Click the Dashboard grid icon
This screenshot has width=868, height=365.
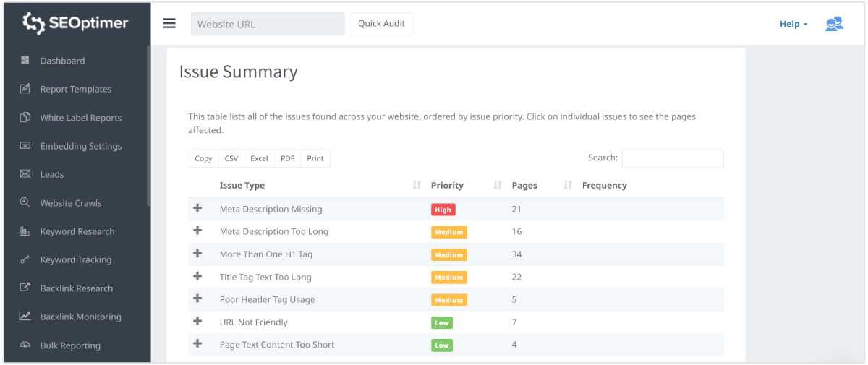pos(25,61)
